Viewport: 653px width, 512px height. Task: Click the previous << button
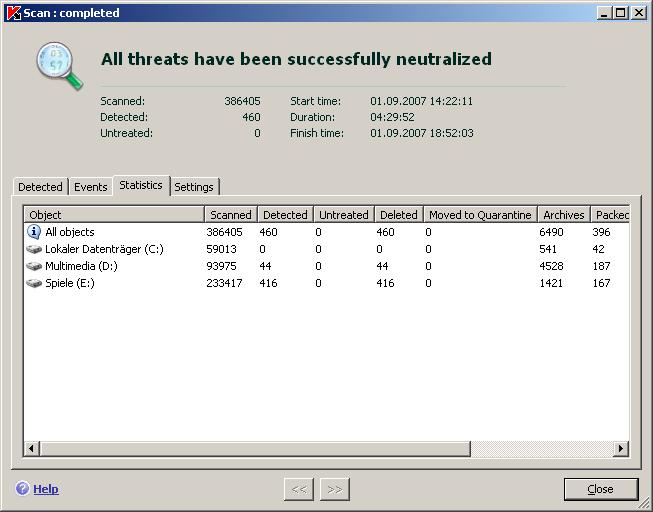tap(299, 489)
